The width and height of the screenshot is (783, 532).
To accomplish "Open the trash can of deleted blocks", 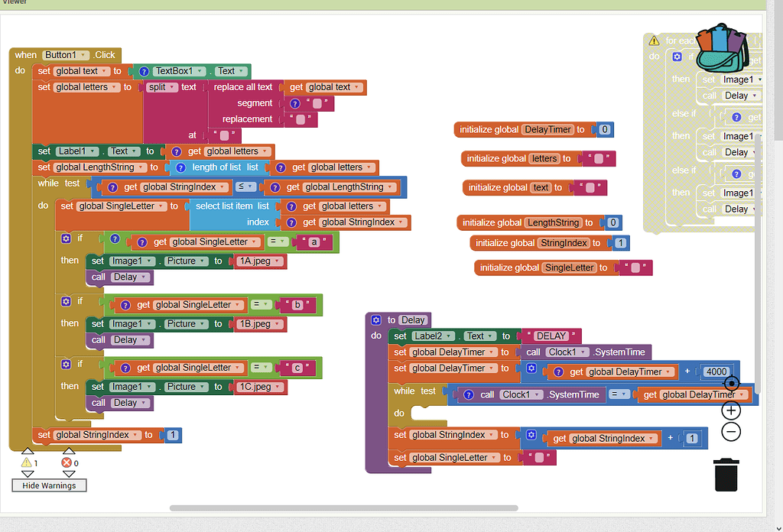I will pyautogui.click(x=725, y=474).
